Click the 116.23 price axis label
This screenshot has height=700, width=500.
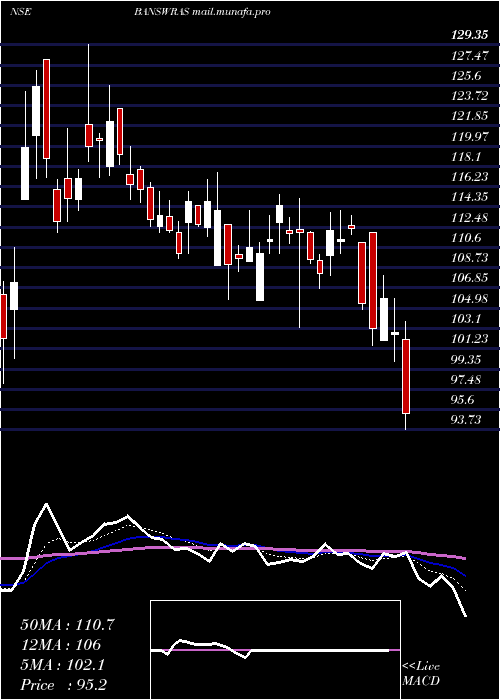click(469, 177)
